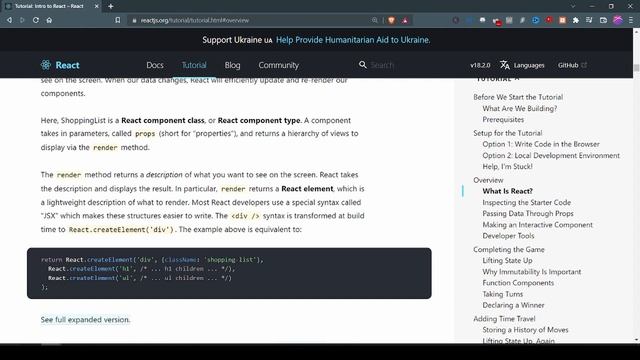Open the browser hamburger menu
Screen dimensions: 640x360
coord(631,20)
